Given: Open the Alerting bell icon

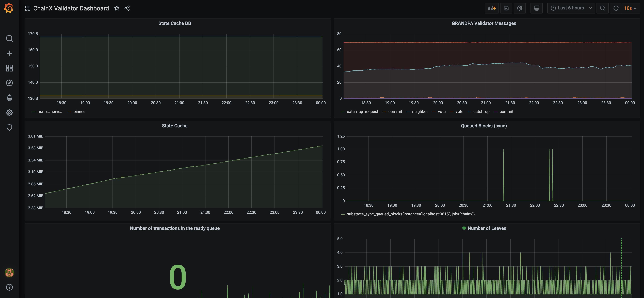Looking at the screenshot, I should [9, 98].
